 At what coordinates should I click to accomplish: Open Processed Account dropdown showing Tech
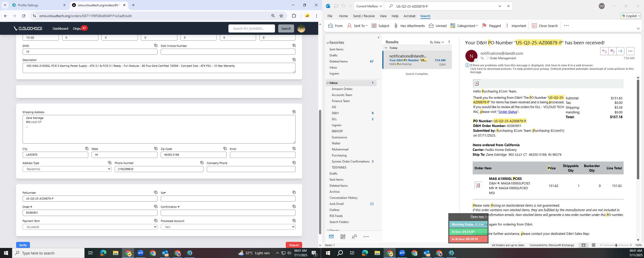pyautogui.click(x=228, y=227)
